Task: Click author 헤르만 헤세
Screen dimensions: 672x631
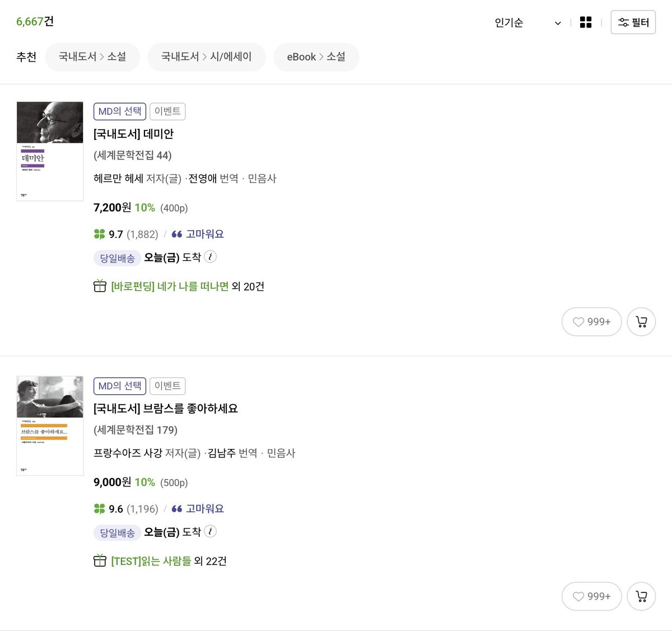Action: pos(118,179)
